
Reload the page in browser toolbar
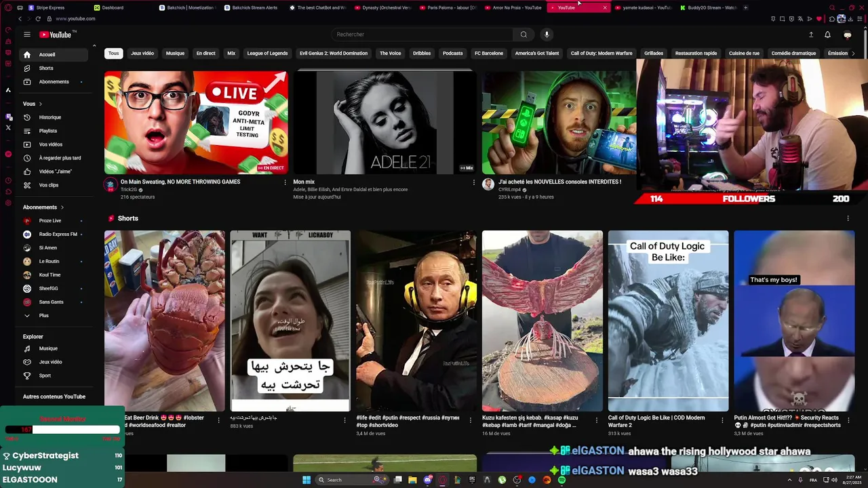pos(37,19)
